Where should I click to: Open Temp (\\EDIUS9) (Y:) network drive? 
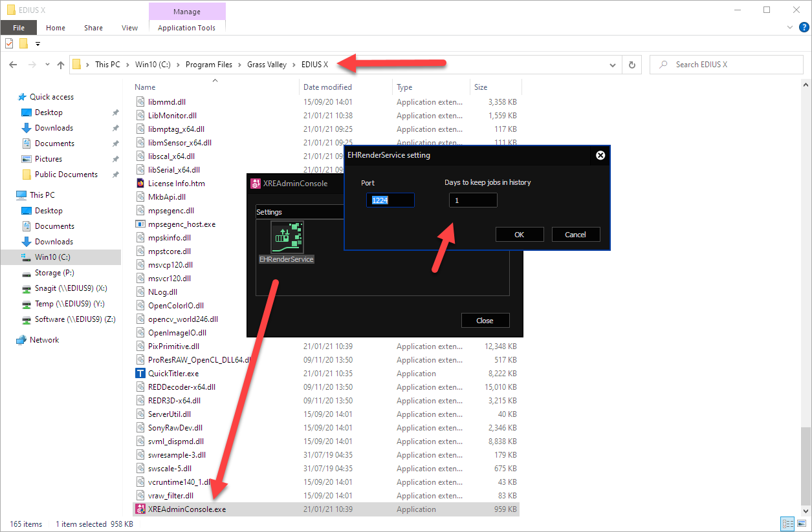pyautogui.click(x=70, y=304)
